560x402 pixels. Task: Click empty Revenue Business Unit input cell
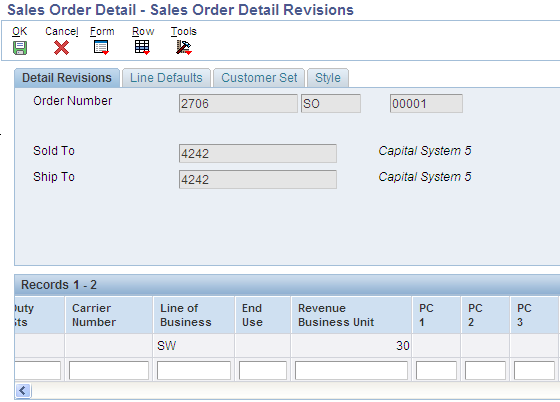(351, 370)
